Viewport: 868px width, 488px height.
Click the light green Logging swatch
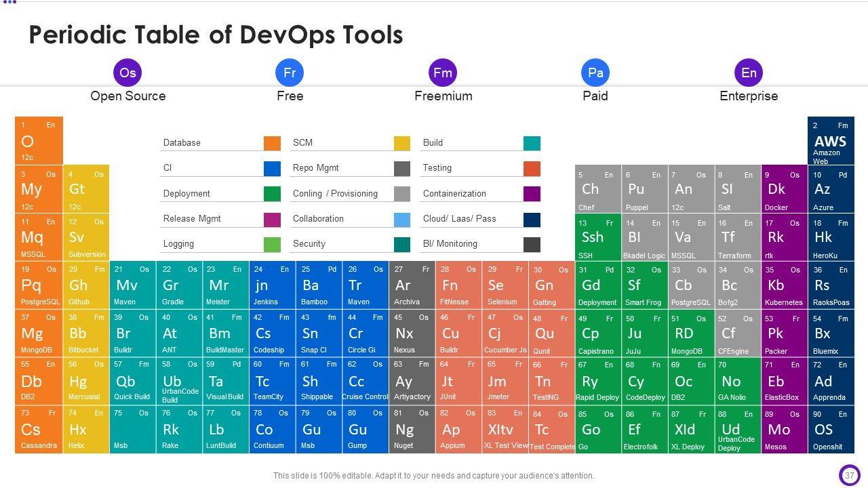pyautogui.click(x=272, y=244)
